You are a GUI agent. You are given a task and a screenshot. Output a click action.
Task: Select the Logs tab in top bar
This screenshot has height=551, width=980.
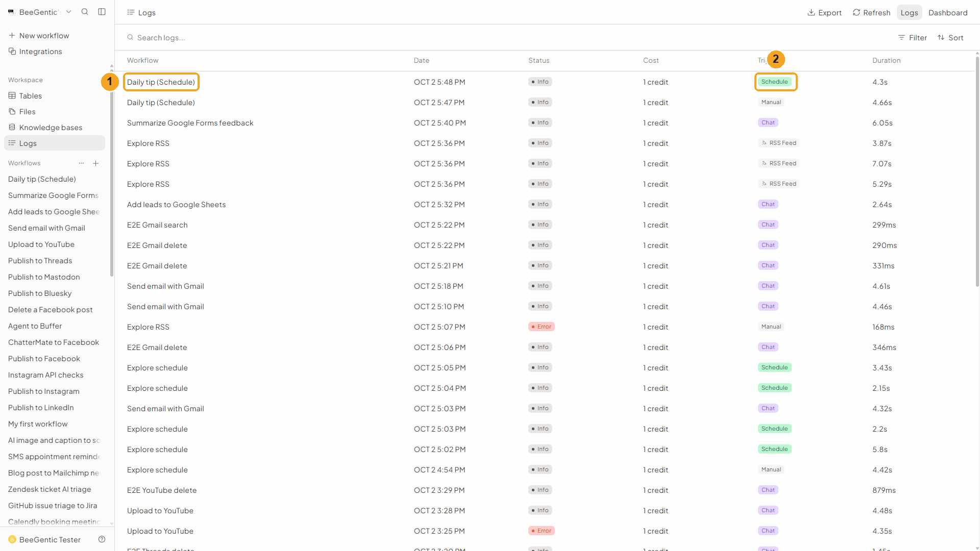pyautogui.click(x=909, y=12)
